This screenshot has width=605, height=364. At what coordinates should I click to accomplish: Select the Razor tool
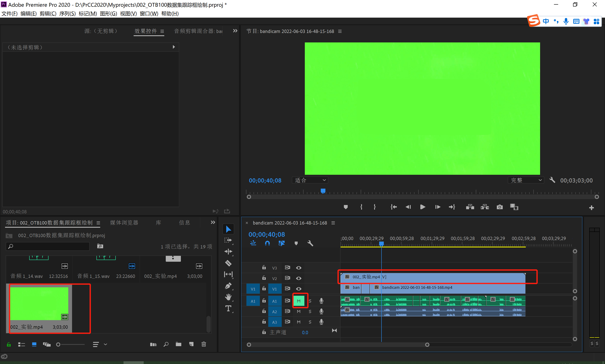(228, 263)
